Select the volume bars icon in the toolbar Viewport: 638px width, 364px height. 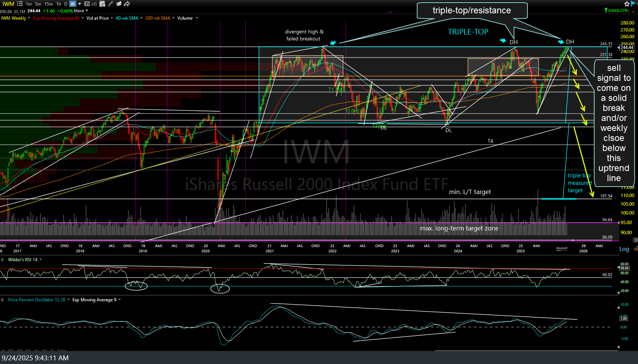(x=94, y=4)
